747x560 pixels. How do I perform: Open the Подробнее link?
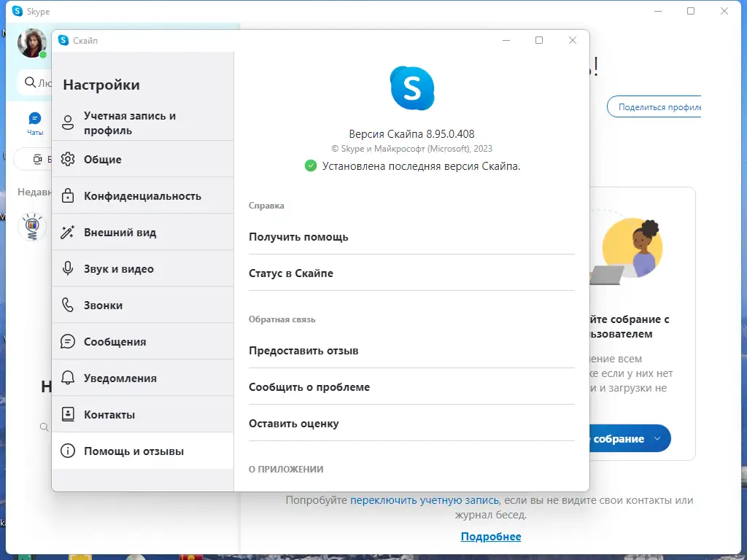tap(491, 536)
